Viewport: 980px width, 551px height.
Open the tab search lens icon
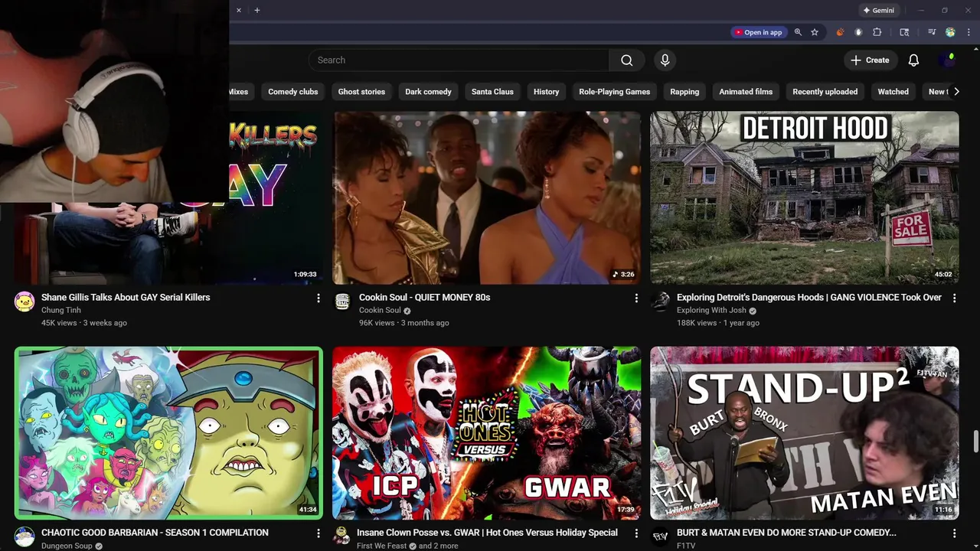[904, 32]
